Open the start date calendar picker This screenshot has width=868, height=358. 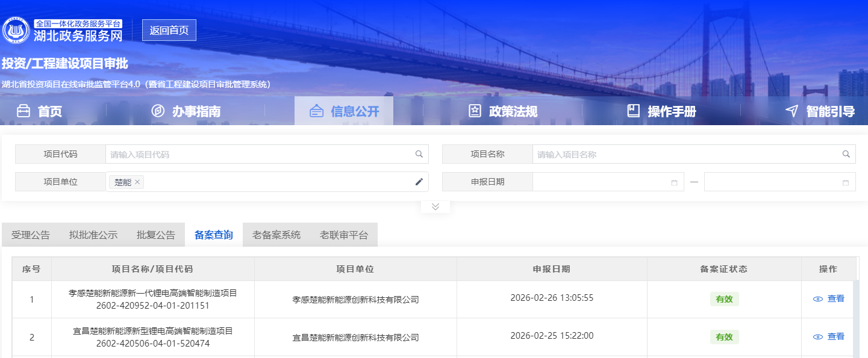674,182
